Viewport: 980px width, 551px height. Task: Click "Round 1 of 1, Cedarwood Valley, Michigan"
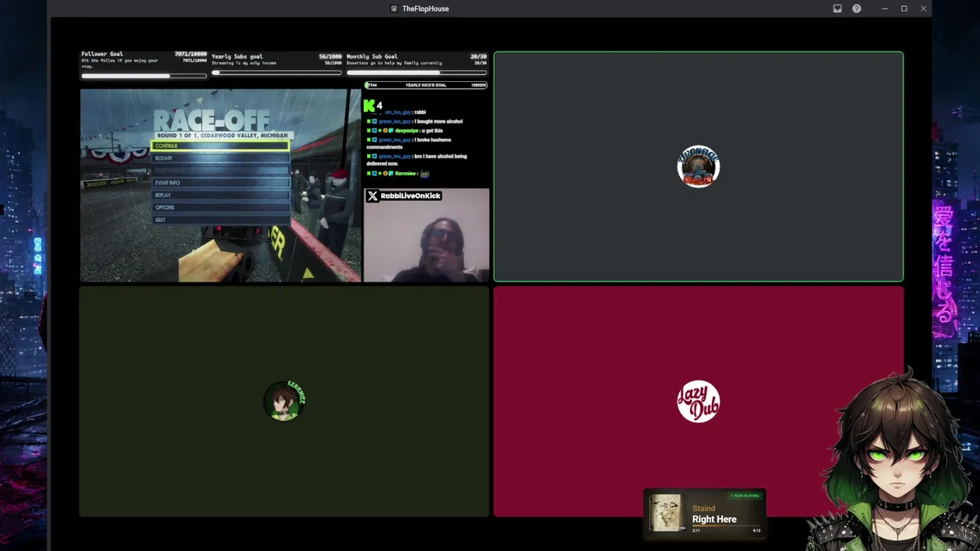222,135
